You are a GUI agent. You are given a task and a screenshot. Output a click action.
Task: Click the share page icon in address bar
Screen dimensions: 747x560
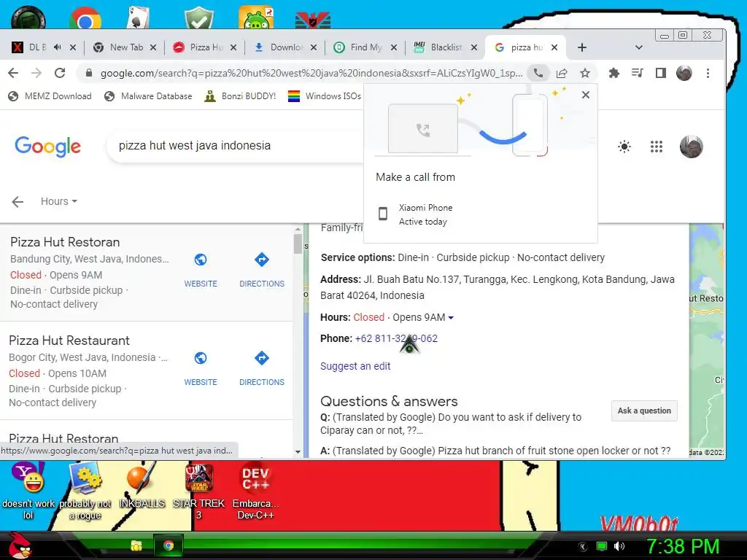pos(562,74)
